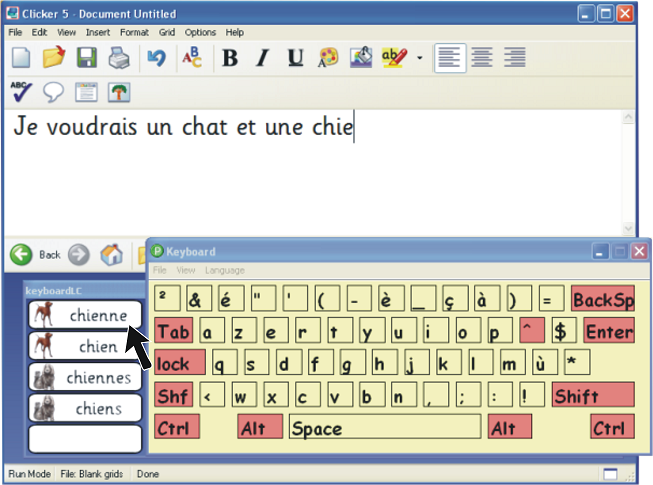
Task: Open the Language menu in Keyboard window
Action: [x=224, y=271]
